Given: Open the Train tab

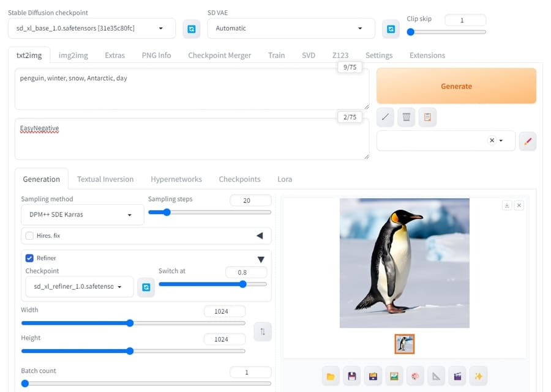Looking at the screenshot, I should [x=276, y=56].
